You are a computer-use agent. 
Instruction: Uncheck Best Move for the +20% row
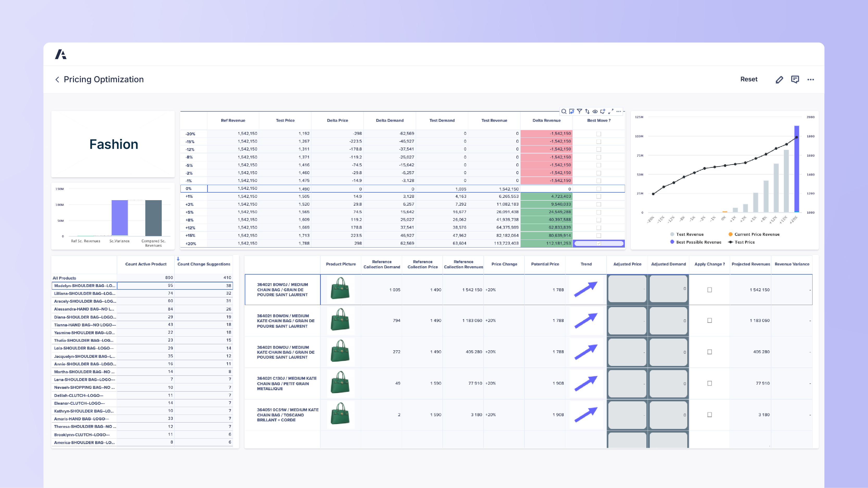598,243
